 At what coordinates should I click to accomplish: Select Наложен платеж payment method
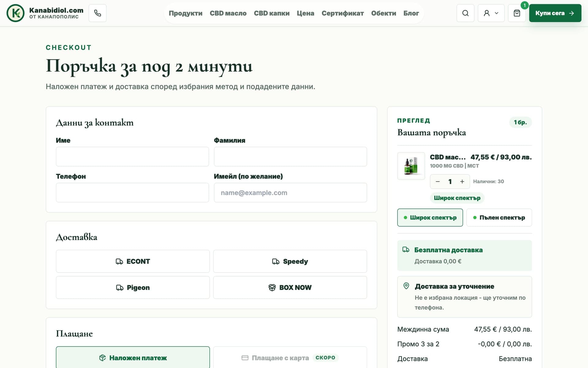point(133,358)
